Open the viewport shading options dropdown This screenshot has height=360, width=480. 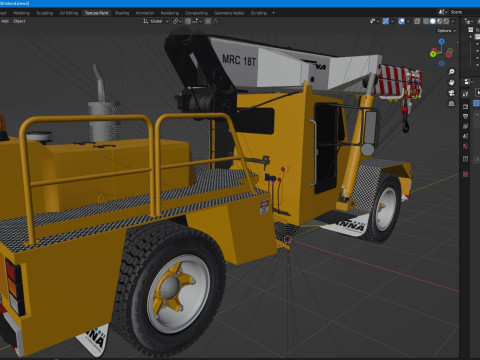click(x=453, y=21)
